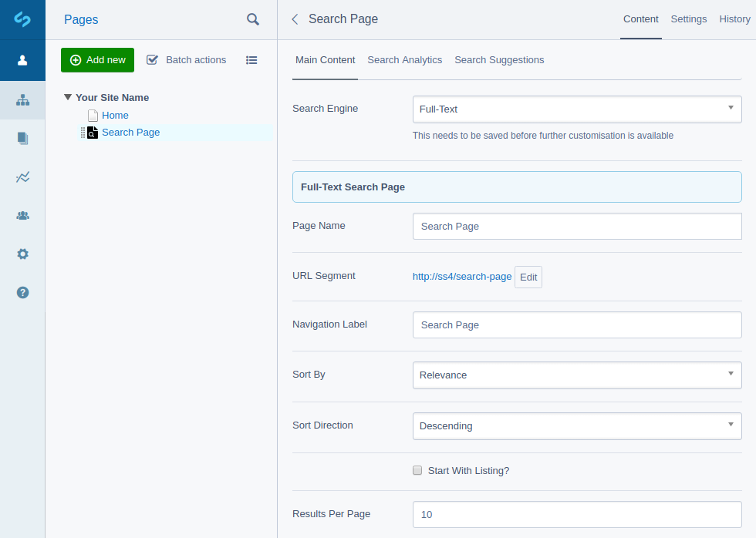756x538 pixels.
Task: Focus the Page Name input field
Action: pyautogui.click(x=577, y=227)
